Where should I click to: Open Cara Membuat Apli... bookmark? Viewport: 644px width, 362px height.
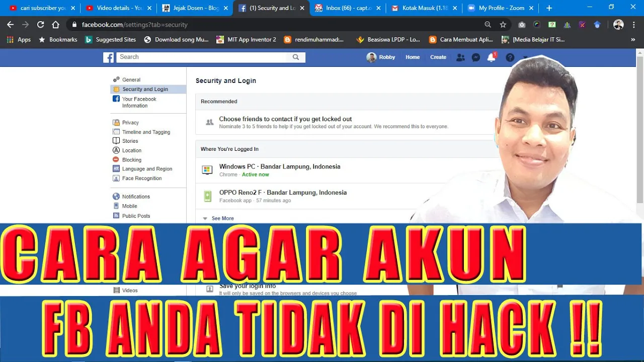click(x=461, y=39)
